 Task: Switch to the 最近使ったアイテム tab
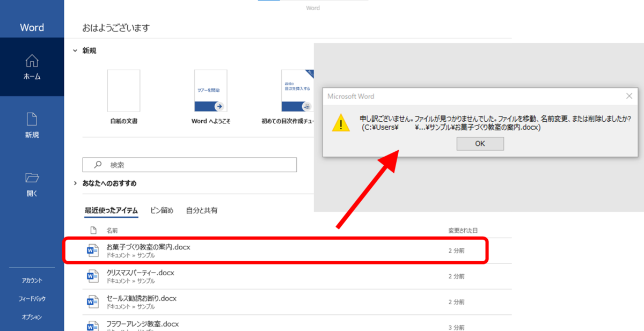click(x=111, y=211)
